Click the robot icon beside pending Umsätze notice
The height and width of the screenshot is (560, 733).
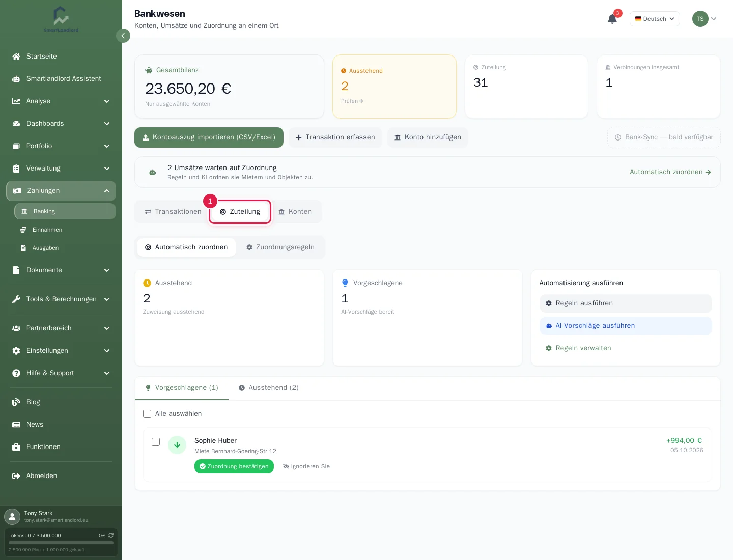(152, 172)
